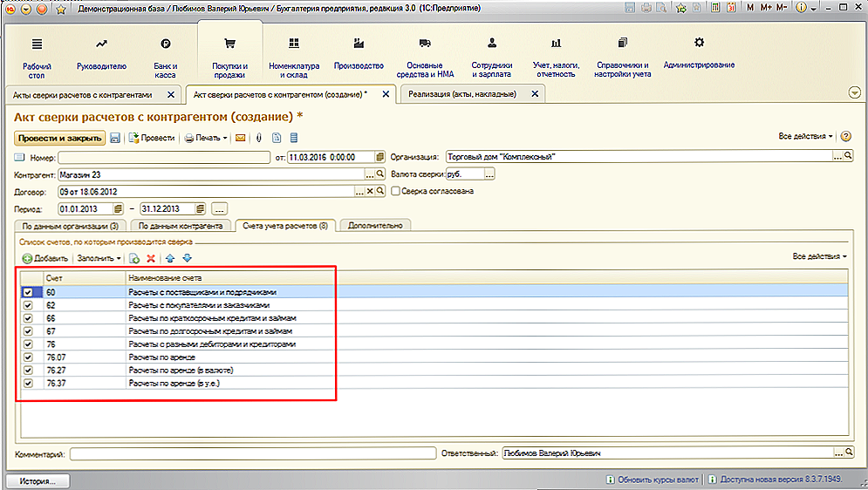Switch to Акты сверки расчетов с контрагентами tab
Image resolution: width=868 pixels, height=490 pixels.
[83, 94]
